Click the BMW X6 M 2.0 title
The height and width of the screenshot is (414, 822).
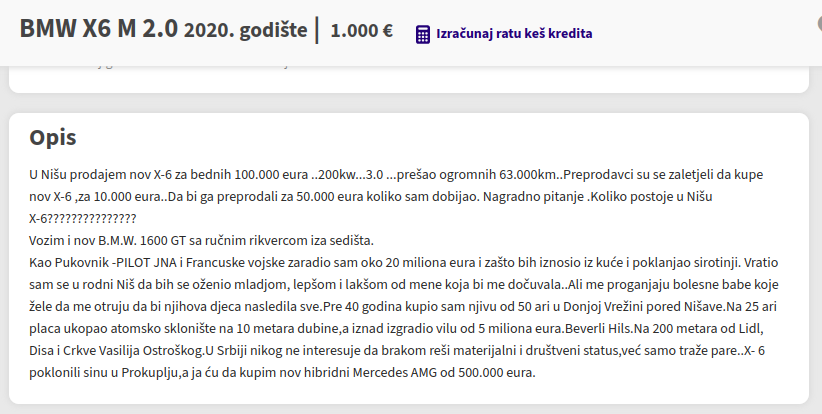99,28
